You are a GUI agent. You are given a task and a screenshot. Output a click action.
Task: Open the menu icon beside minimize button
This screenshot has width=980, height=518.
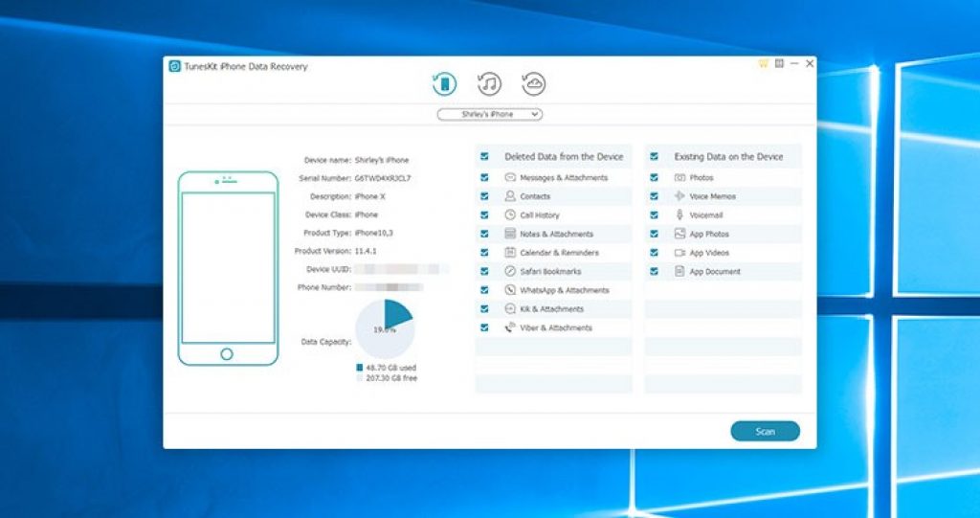[x=779, y=64]
